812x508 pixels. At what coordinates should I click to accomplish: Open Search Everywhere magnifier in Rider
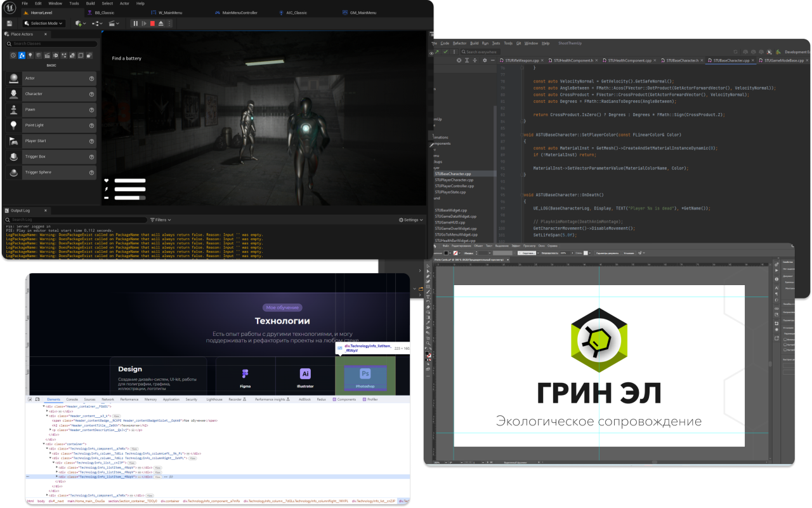tap(464, 51)
